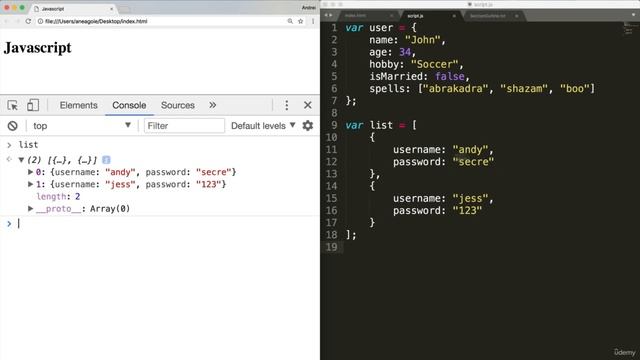The width and height of the screenshot is (640, 360).
Task: Open the Sources tab
Action: [x=178, y=105]
